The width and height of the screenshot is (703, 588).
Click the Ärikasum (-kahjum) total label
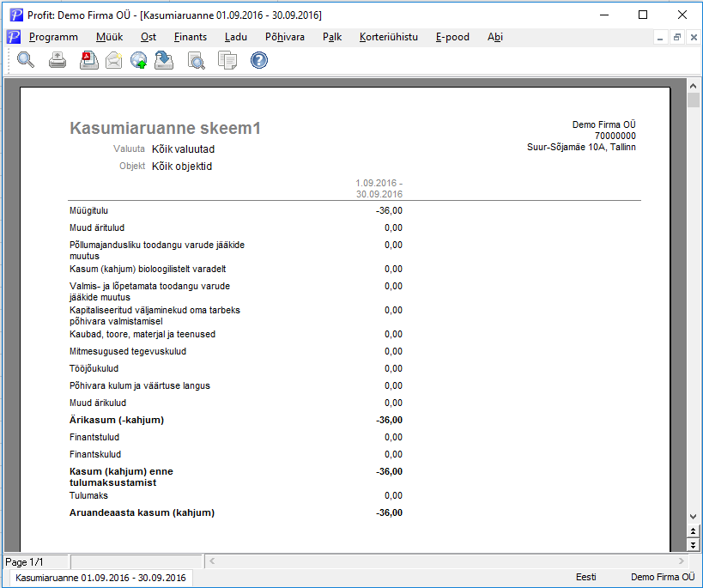click(117, 421)
